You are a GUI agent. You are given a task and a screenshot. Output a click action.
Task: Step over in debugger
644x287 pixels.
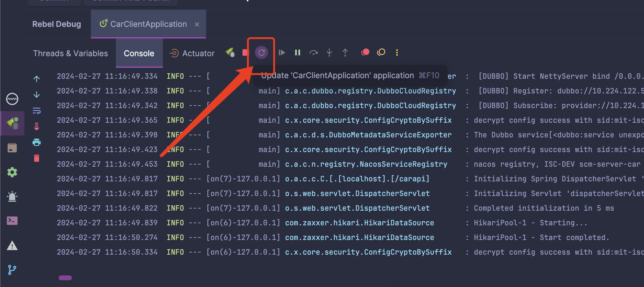[x=313, y=53]
